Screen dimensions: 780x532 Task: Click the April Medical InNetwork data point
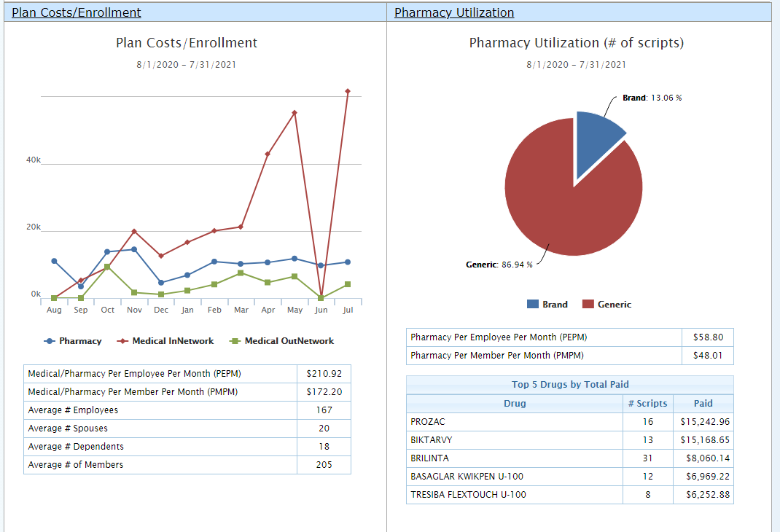coord(268,154)
